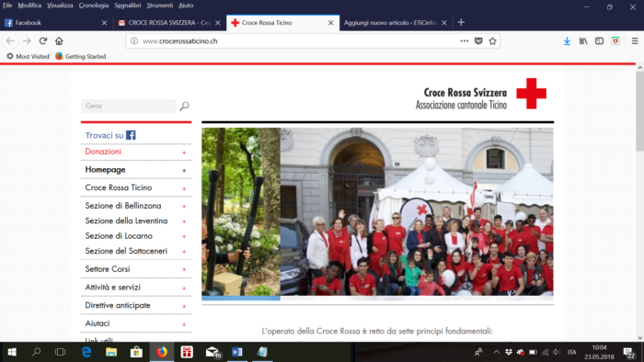Open page actions three-dots menu
Viewport: 644px width, 362px height.
tap(464, 41)
